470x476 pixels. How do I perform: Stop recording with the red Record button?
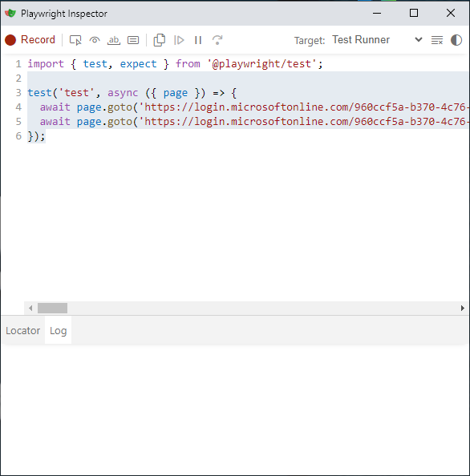(x=30, y=40)
